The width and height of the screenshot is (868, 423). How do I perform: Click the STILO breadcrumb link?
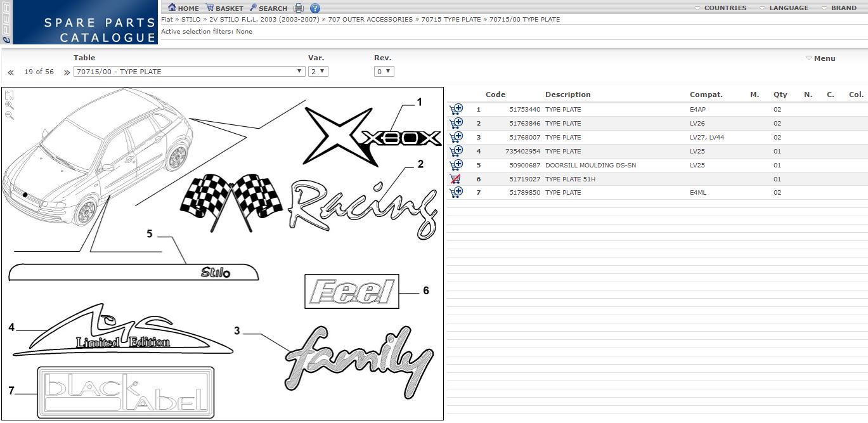(x=191, y=20)
